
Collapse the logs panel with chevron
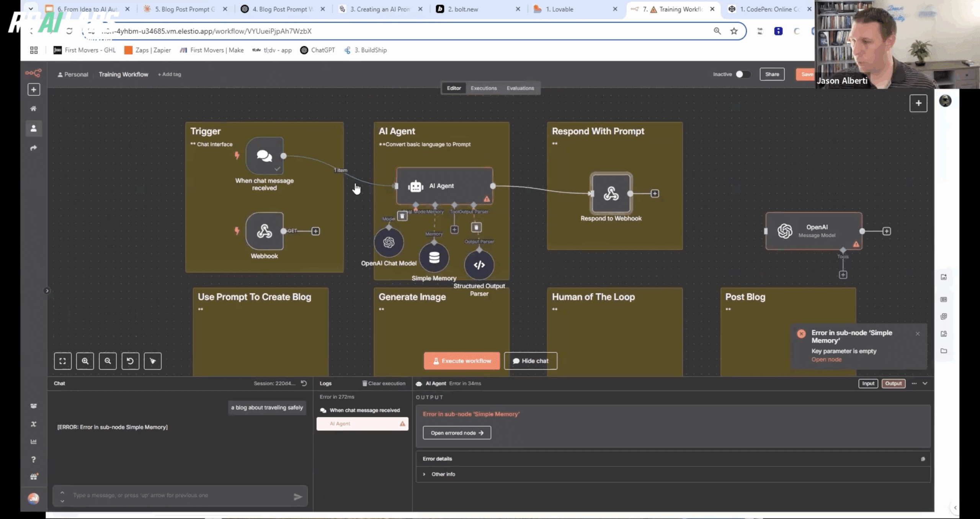click(x=925, y=383)
